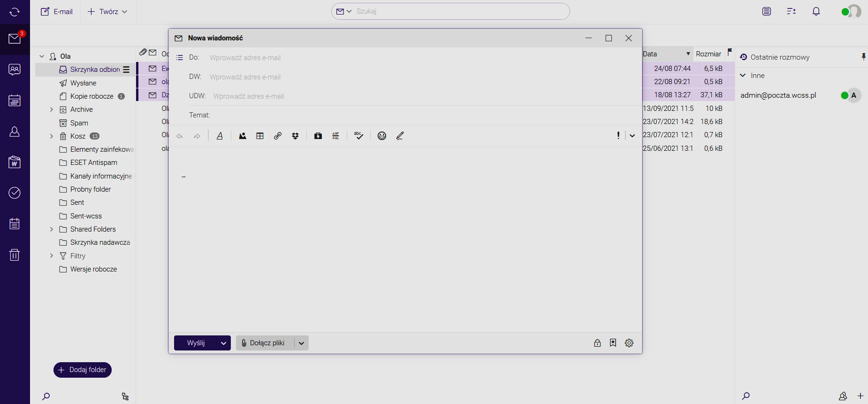868x404 pixels.
Task: Insert an image into the message
Action: [x=243, y=136]
